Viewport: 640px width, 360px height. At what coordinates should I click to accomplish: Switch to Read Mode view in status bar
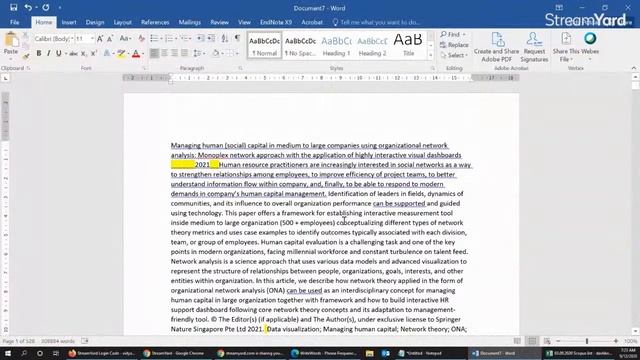click(517, 341)
